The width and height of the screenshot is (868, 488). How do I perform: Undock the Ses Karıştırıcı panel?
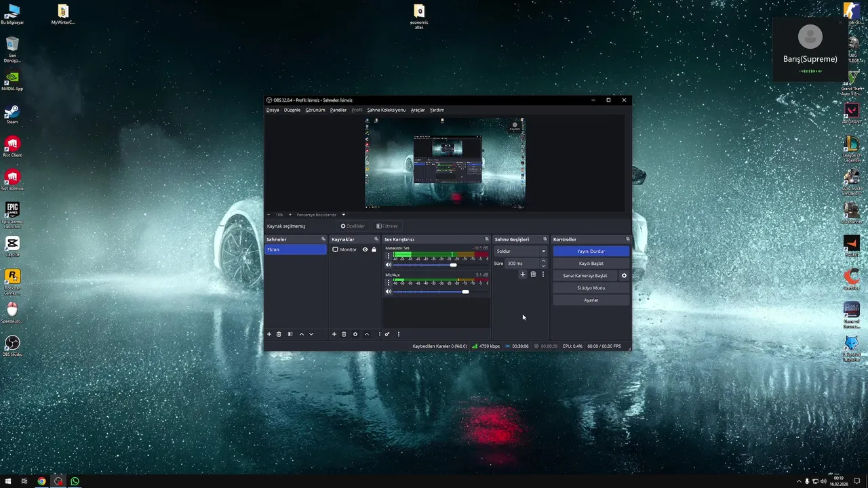486,239
